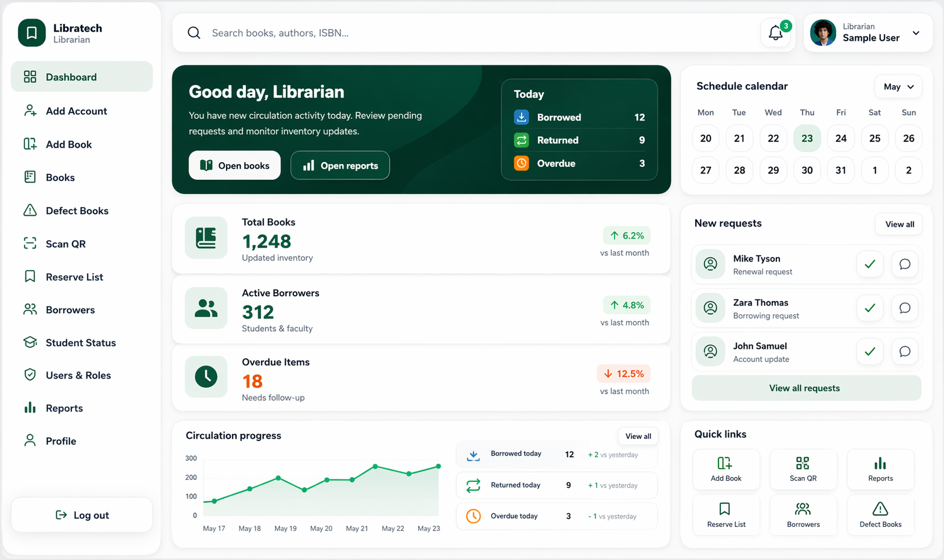
Task: Click the orange Overdue clock icon in Today panel
Action: pos(521,163)
